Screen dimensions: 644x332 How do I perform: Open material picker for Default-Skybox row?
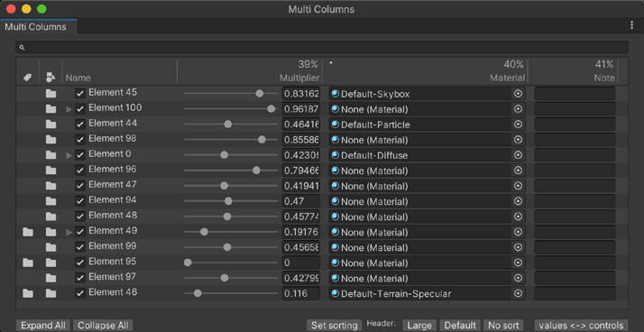[x=518, y=94]
